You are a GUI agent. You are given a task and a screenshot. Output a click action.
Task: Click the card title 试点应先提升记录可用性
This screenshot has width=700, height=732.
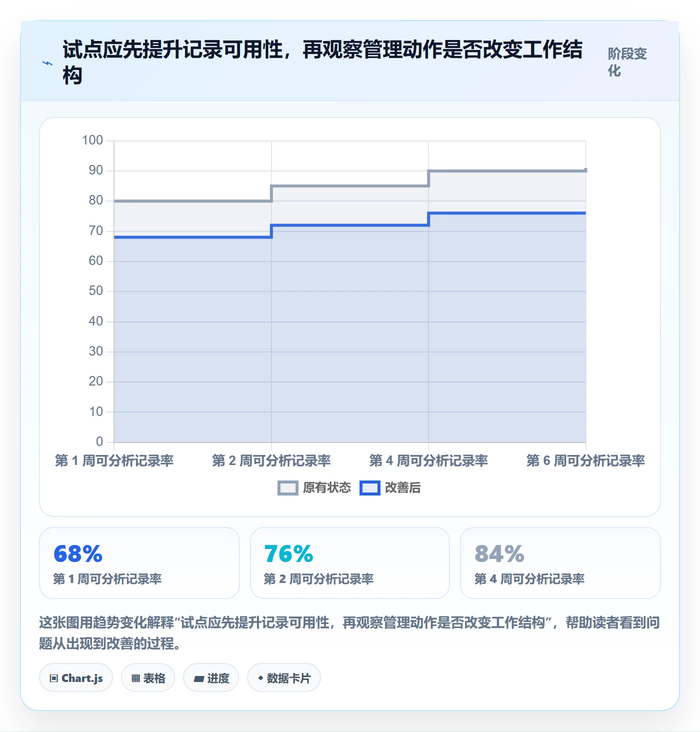322,62
